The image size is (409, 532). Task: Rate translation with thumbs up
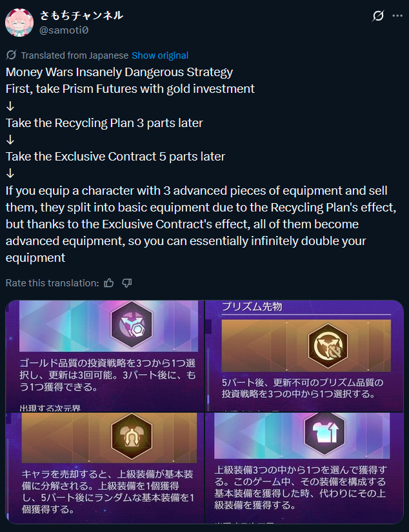coord(108,283)
